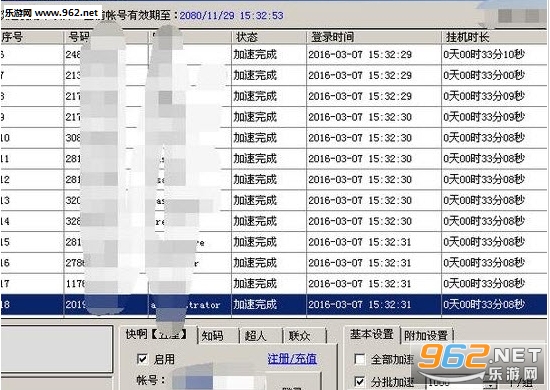Screen dimensions: 550x390
Task: Sort by the 挂机时长 column header
Action: (x=494, y=37)
